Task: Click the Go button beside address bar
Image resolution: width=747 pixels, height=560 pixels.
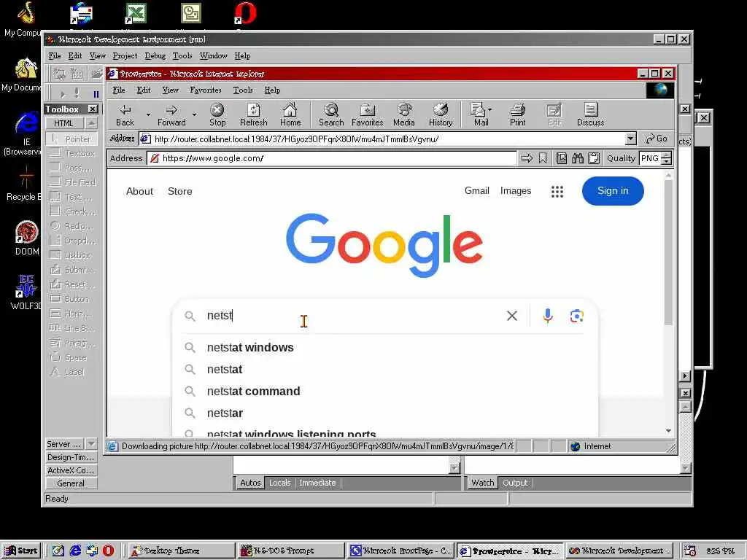Action: (657, 139)
